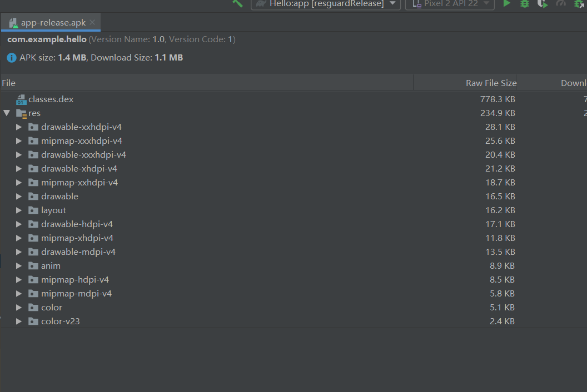Click the anim folder icon
587x392 pixels.
click(33, 265)
